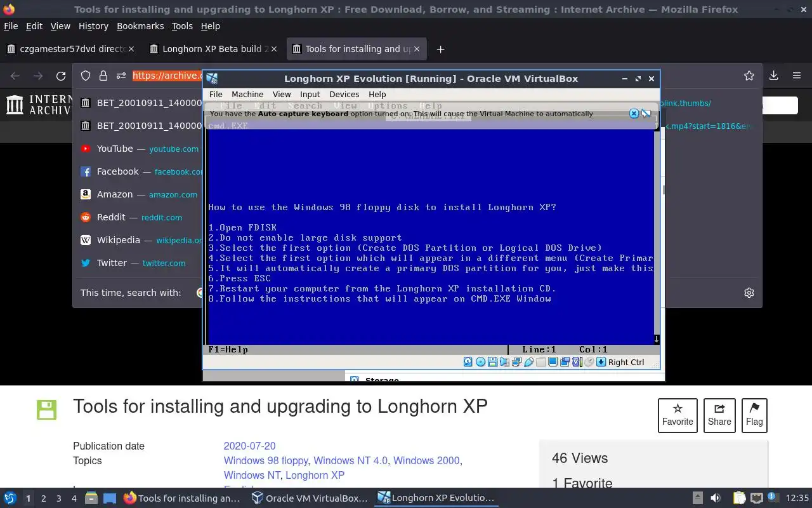Bookmark this page with the star
This screenshot has width=812, height=508.
pyautogui.click(x=749, y=76)
